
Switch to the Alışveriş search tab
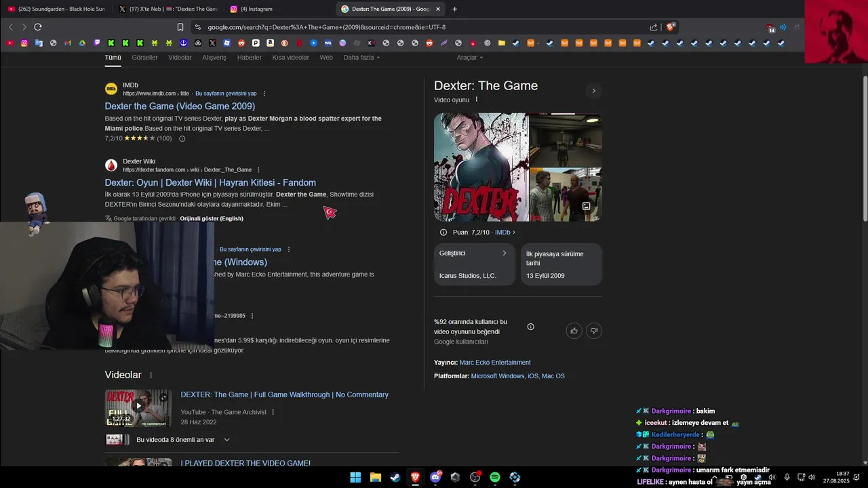click(x=214, y=58)
